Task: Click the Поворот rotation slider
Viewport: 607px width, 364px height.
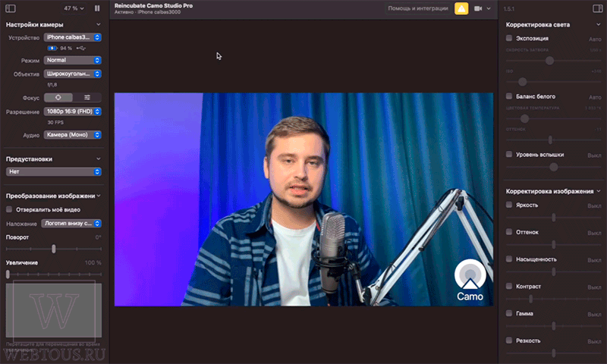Action: tap(53, 249)
